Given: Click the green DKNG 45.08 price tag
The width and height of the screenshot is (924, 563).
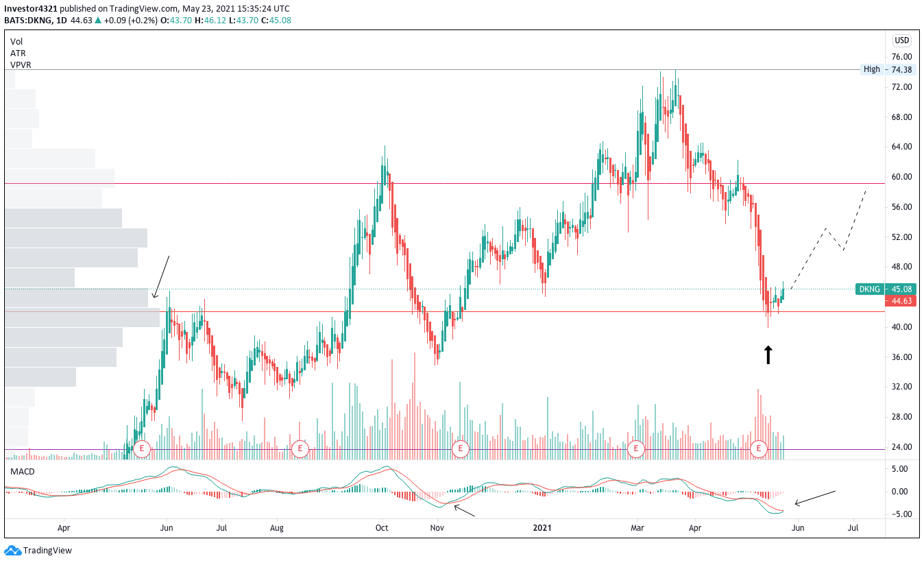Looking at the screenshot, I should point(886,289).
